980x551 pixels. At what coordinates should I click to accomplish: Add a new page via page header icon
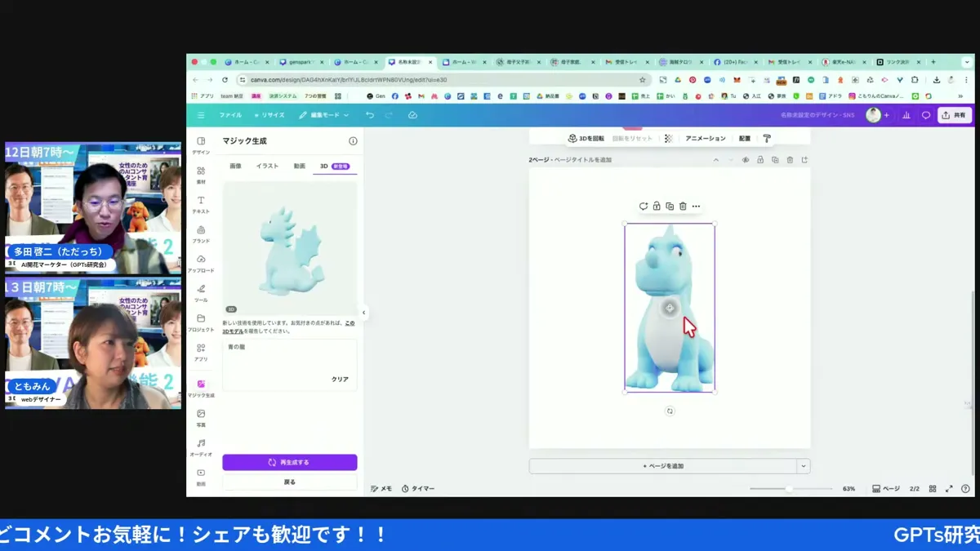tap(804, 160)
